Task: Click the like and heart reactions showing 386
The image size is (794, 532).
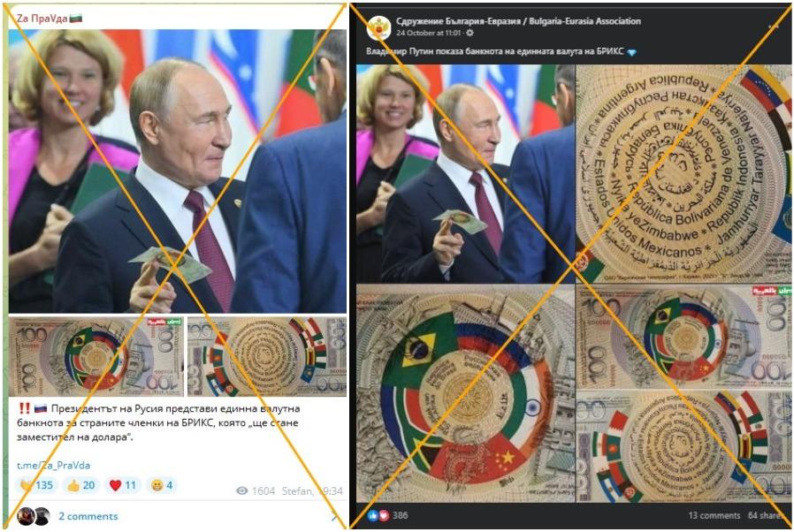Action: click(x=388, y=515)
